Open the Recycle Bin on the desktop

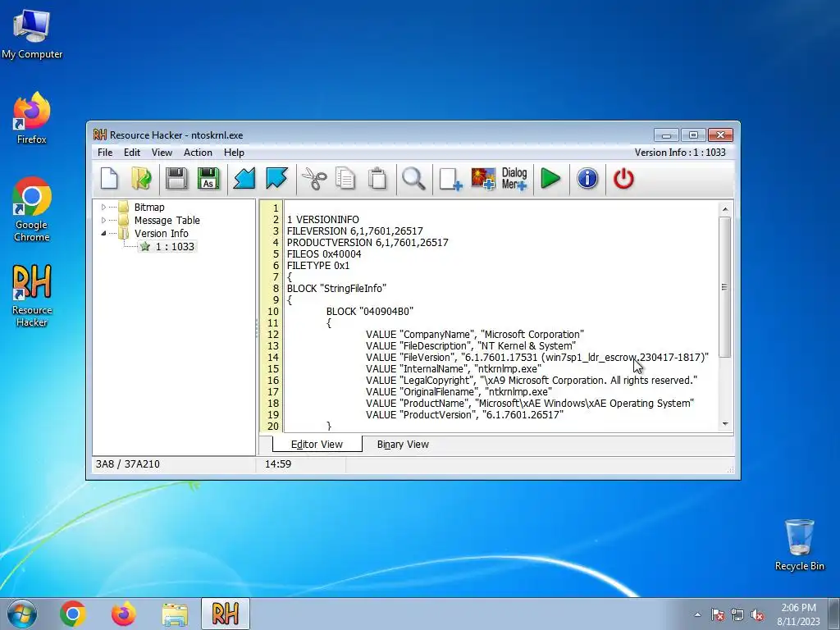(x=799, y=545)
